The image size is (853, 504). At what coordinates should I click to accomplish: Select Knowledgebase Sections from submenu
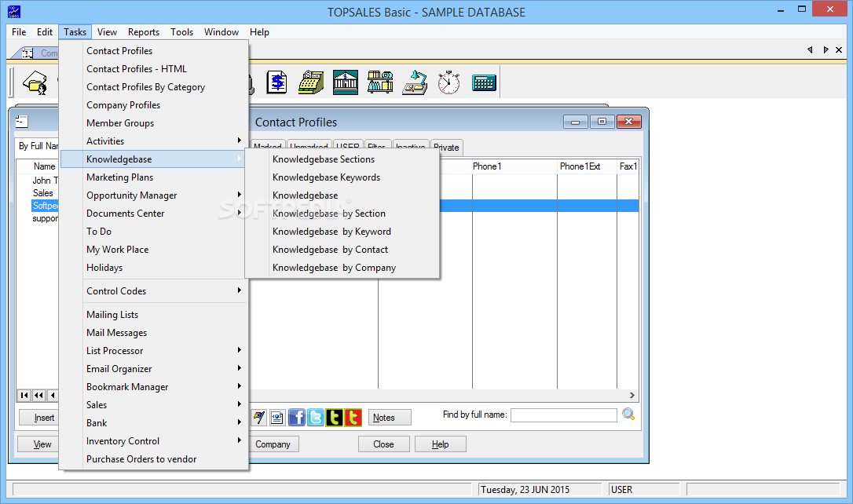pyautogui.click(x=342, y=159)
